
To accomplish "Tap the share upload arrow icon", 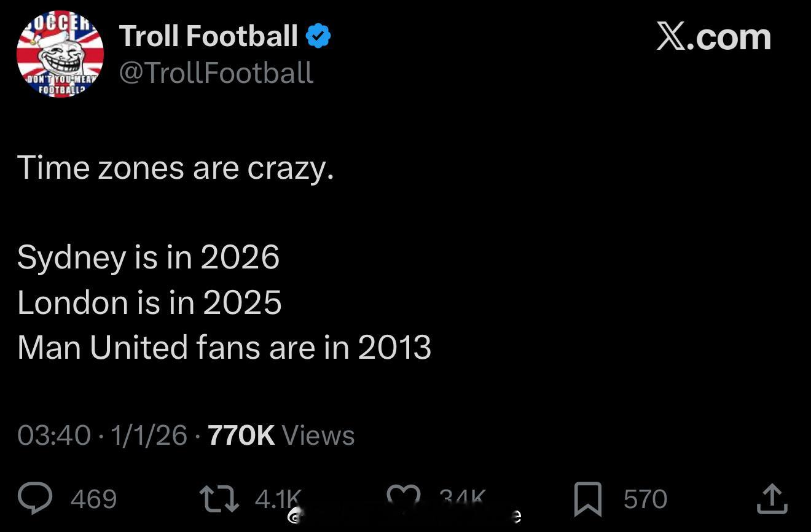I will click(x=772, y=499).
